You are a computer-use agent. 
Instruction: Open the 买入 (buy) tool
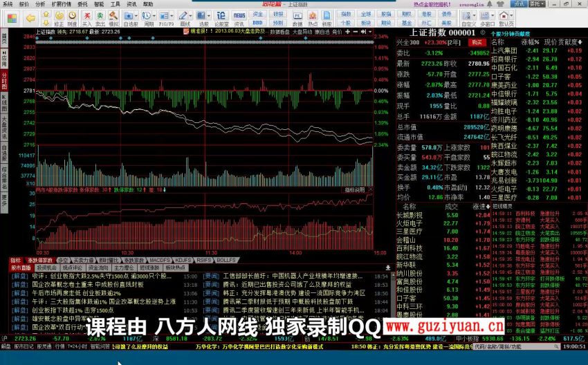click(x=87, y=17)
